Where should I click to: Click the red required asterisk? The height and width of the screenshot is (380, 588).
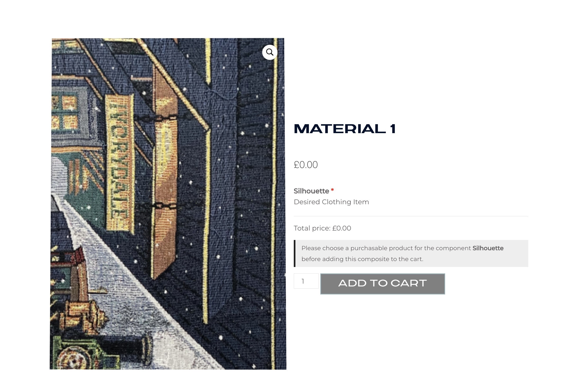(x=332, y=190)
